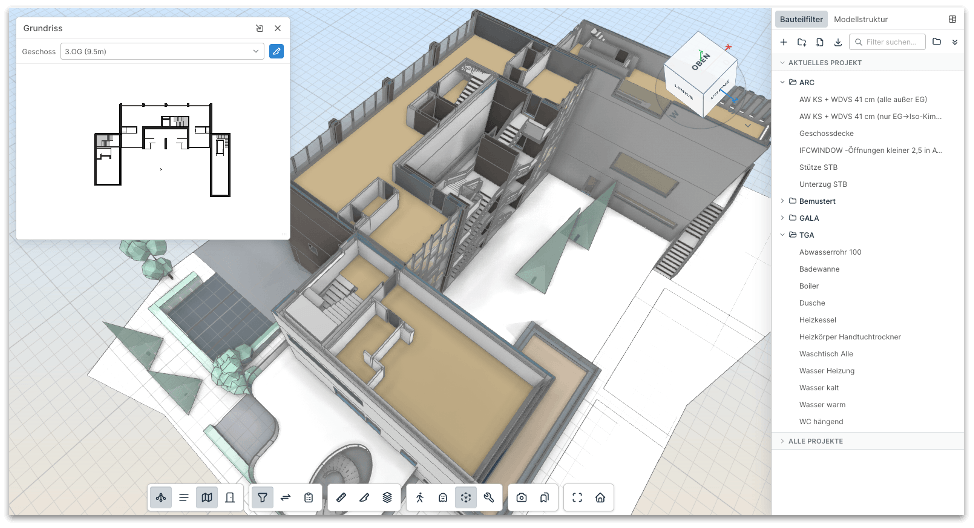Switch to the Modellstruktur tab
This screenshot has width=974, height=528.
(x=861, y=19)
